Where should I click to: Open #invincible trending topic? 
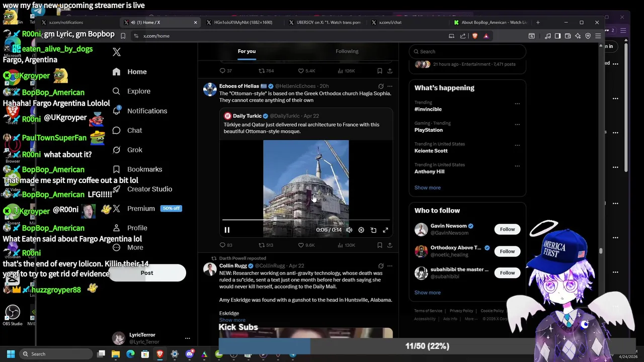[428, 109]
